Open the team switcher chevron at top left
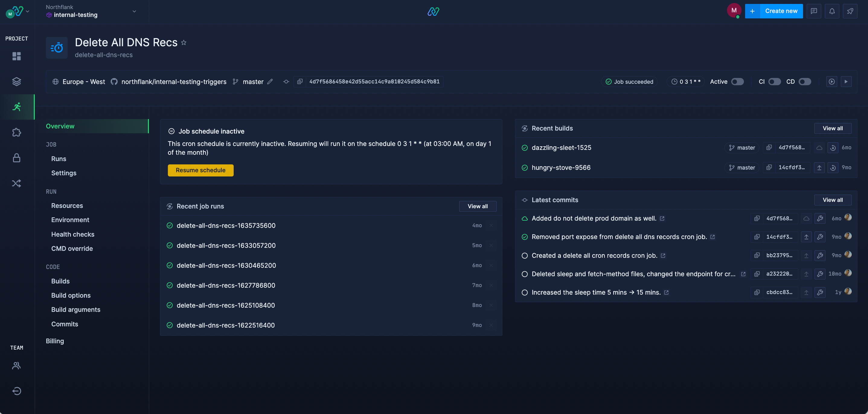This screenshot has width=868, height=414. tap(28, 11)
